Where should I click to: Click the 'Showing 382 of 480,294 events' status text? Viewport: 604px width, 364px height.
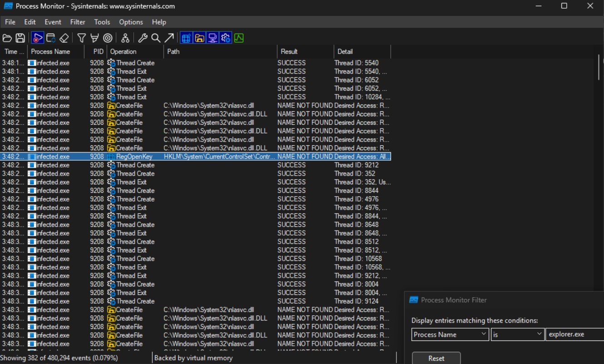(x=59, y=358)
